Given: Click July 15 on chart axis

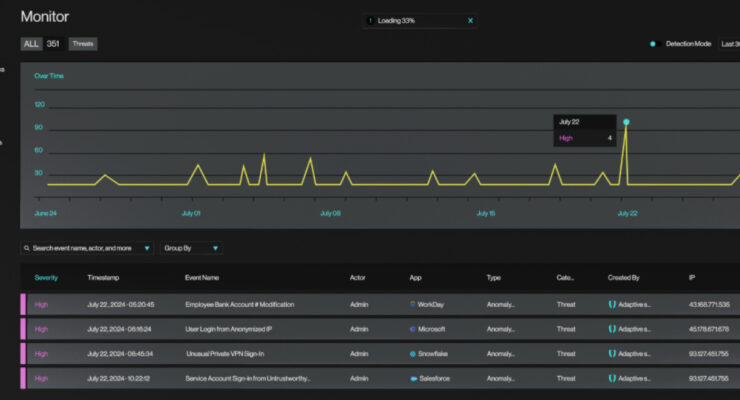Looking at the screenshot, I should (486, 213).
